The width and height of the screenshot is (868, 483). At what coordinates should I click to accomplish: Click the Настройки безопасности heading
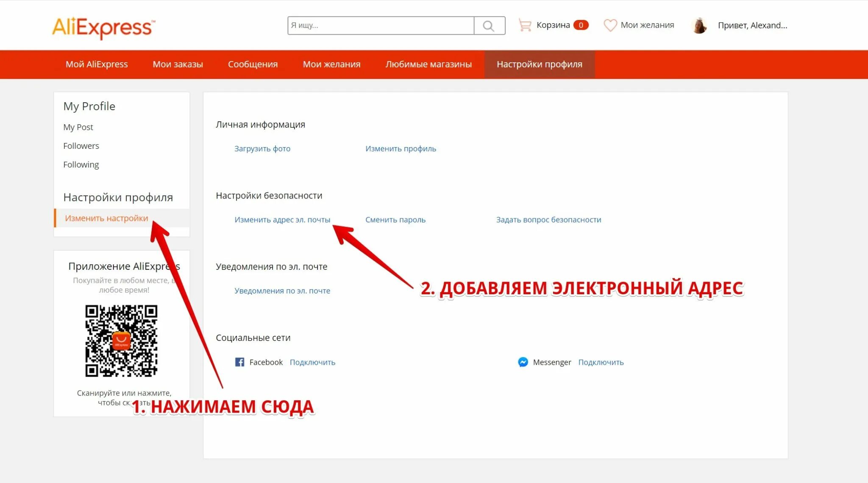tap(269, 195)
